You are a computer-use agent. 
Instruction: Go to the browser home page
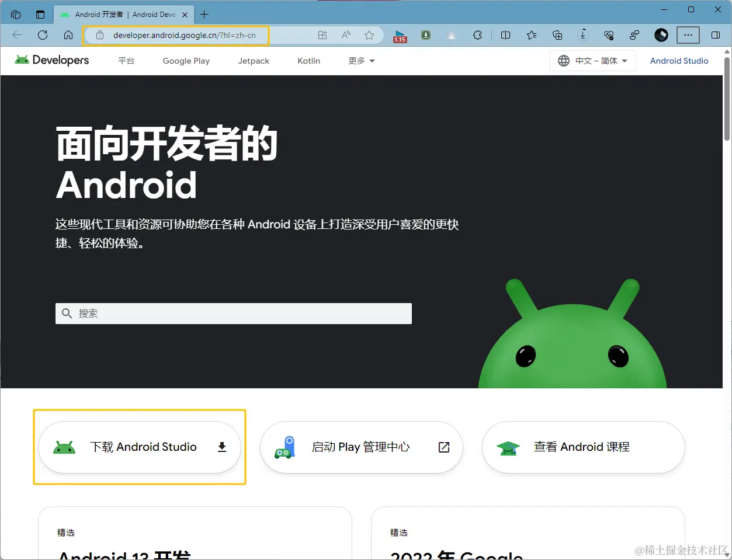[x=68, y=35]
